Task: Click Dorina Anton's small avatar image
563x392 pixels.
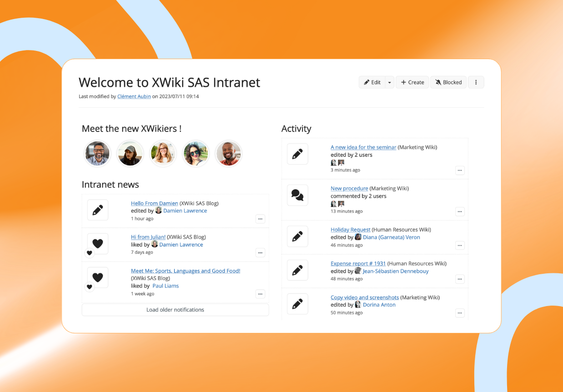Action: click(358, 304)
